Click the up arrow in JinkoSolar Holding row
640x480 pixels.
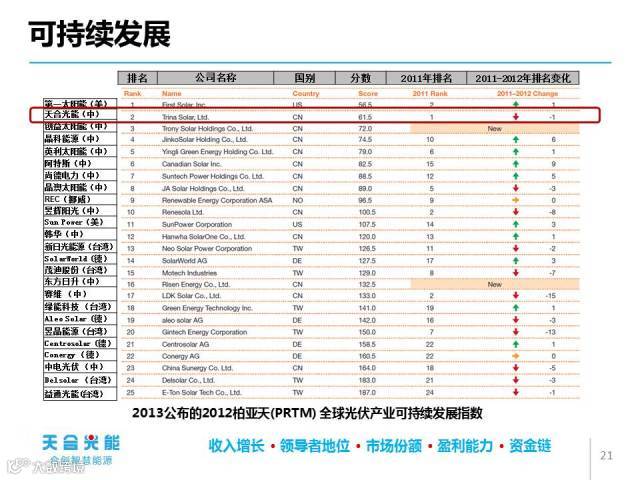[x=516, y=140]
